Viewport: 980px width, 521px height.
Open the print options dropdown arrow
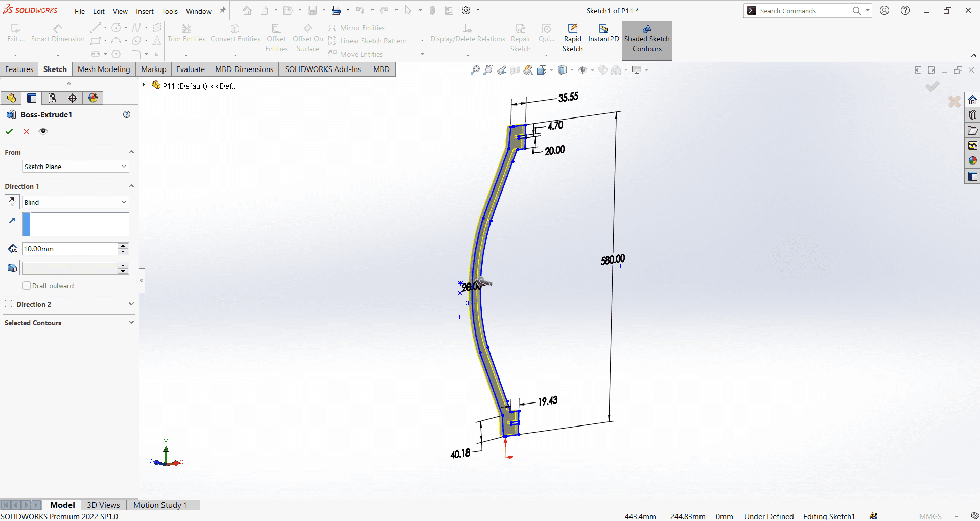(348, 11)
